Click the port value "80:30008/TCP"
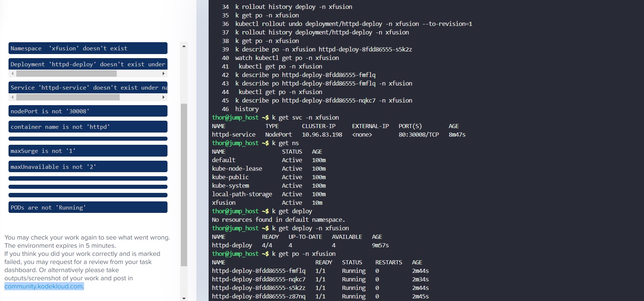644x301 pixels. pos(419,134)
